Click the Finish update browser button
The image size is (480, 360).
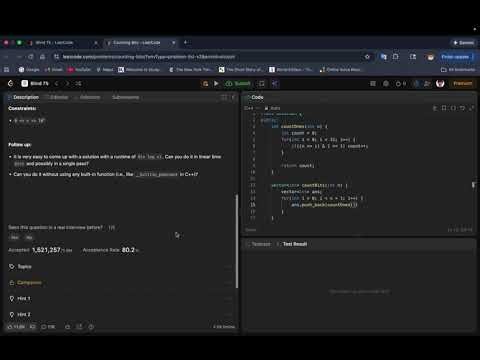pos(457,57)
